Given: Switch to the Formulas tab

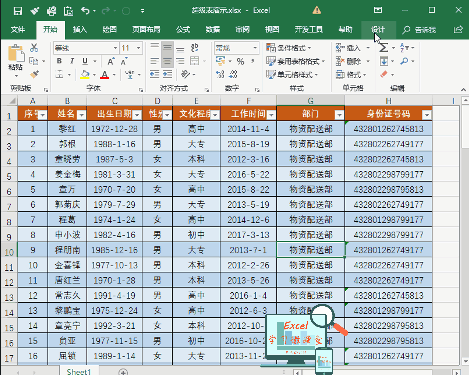Looking at the screenshot, I should [x=183, y=30].
